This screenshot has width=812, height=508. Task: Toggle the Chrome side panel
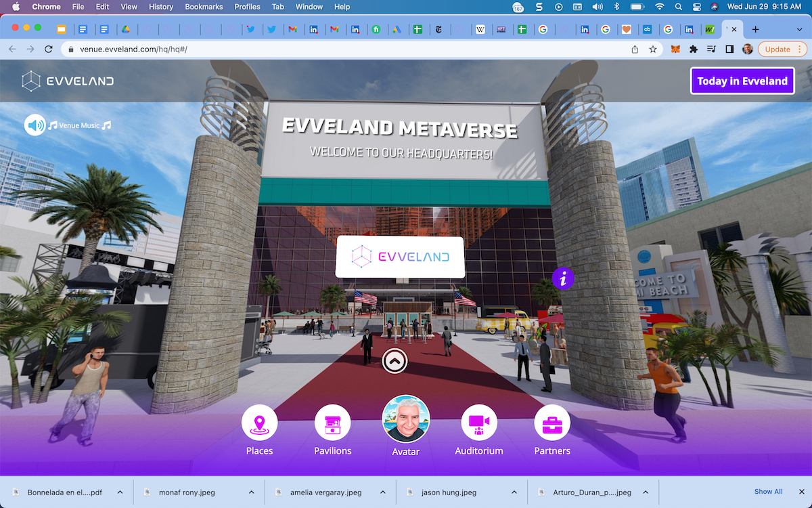[729, 49]
